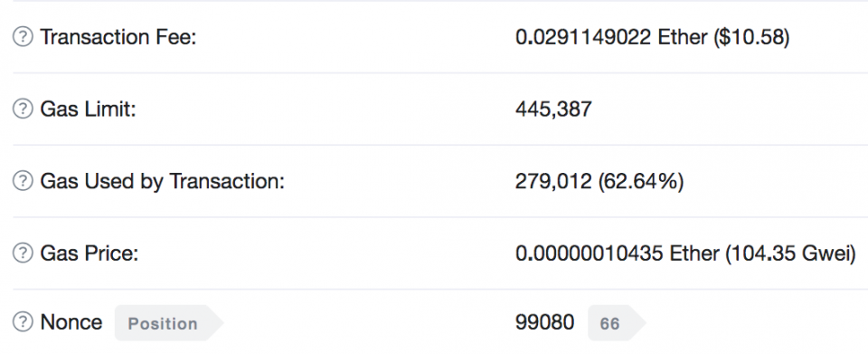This screenshot has width=868, height=354.
Task: Click the position value badge 66
Action: coord(616,323)
